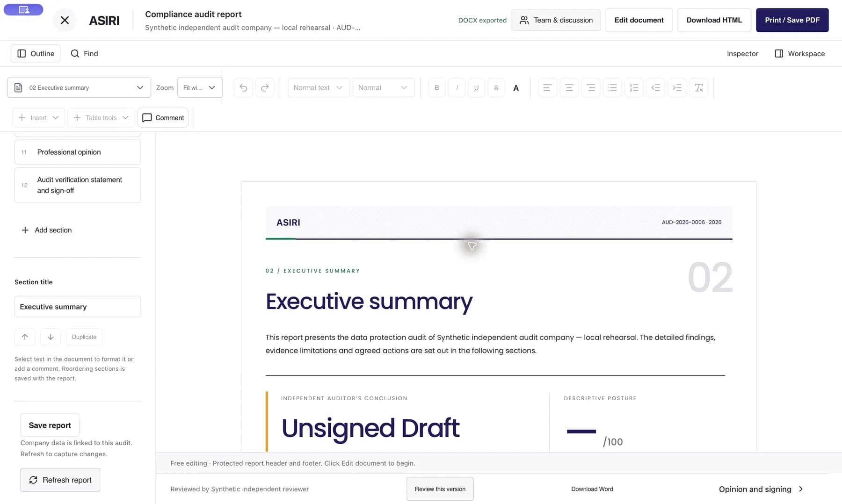Duplicate the current section
Image resolution: width=842 pixels, height=504 pixels.
(84, 337)
